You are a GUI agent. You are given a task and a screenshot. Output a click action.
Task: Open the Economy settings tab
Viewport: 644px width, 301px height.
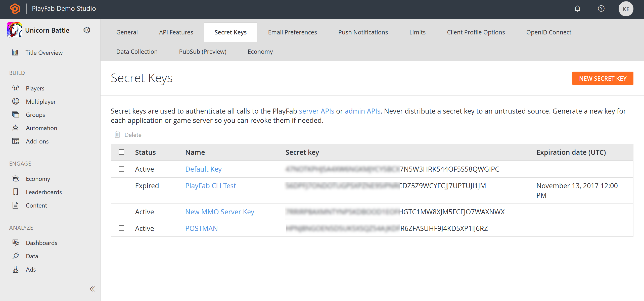pyautogui.click(x=260, y=52)
